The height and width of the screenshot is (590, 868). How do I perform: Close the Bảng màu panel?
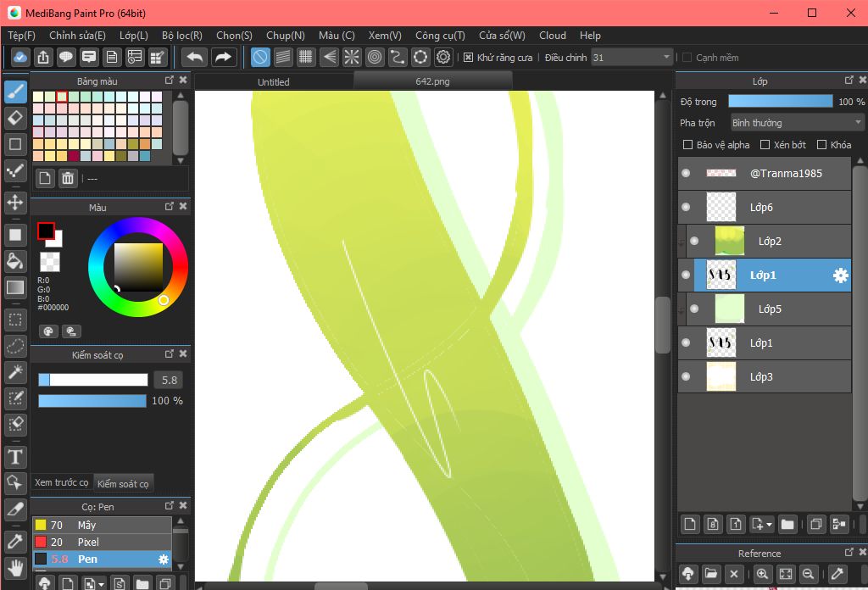(x=183, y=81)
